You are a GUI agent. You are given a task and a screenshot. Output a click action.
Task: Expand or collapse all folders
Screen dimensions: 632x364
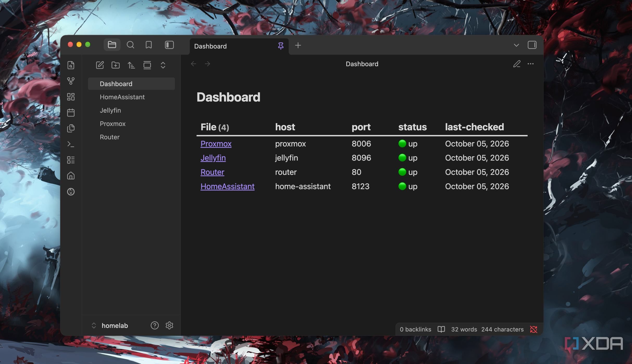tap(163, 65)
